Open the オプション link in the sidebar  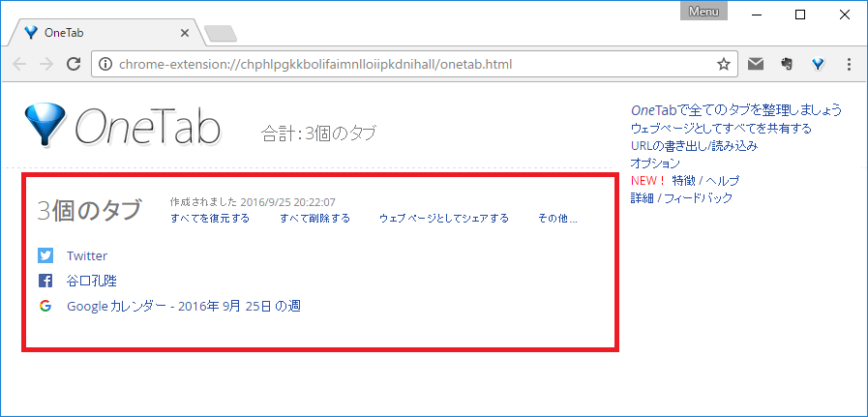tap(655, 164)
